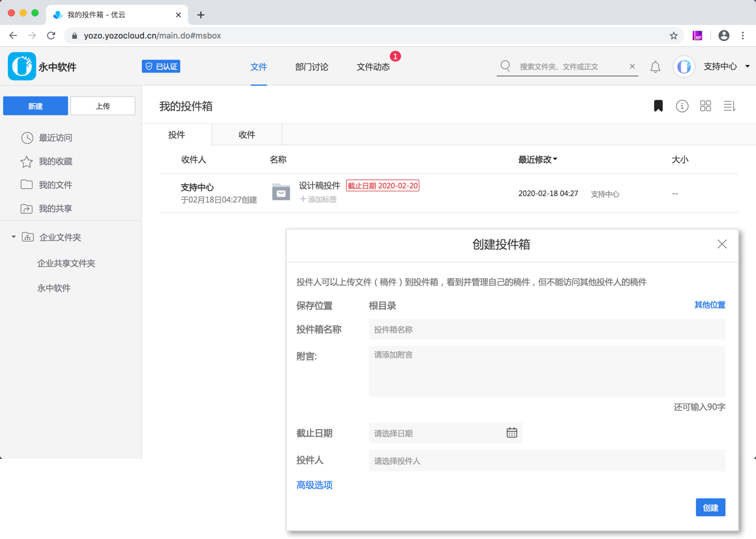756x539 pixels.
Task: Click the bookmark icon in 我的投件箱 header
Action: (x=658, y=106)
